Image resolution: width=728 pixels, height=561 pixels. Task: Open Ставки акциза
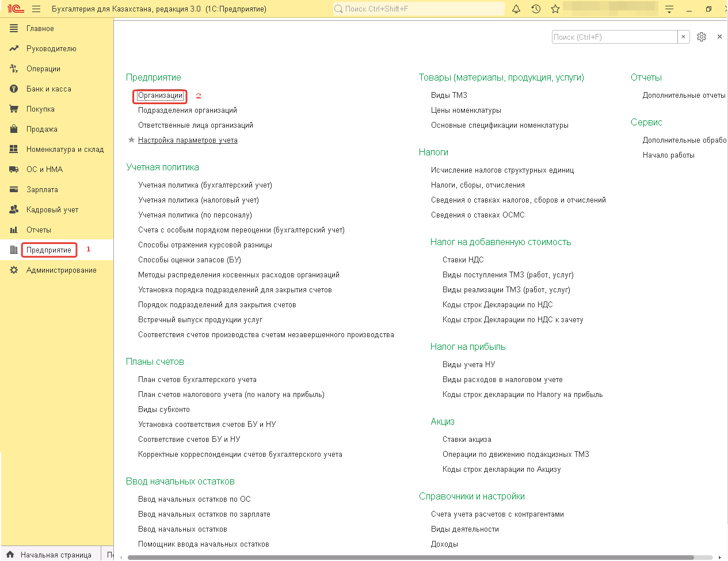click(x=467, y=440)
